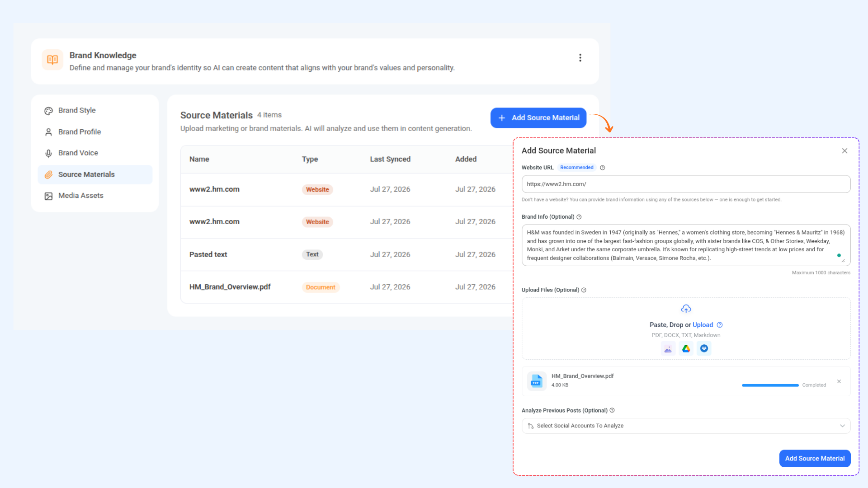
Task: Switch to the Brand Voice section
Action: 95,153
